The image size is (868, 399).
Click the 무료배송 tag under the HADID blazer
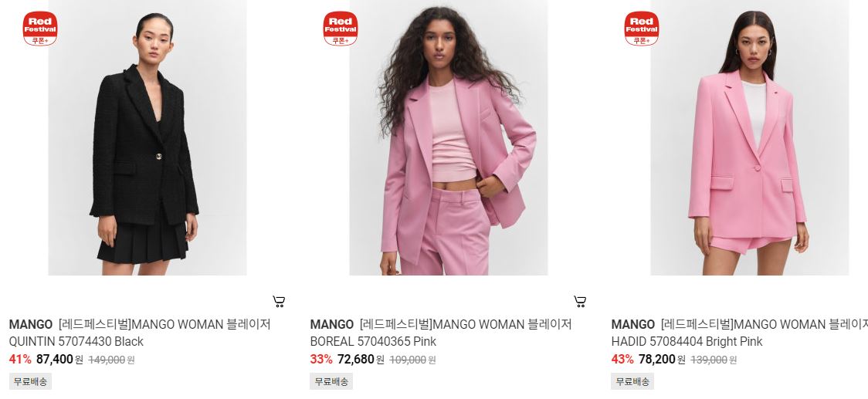pos(632,381)
